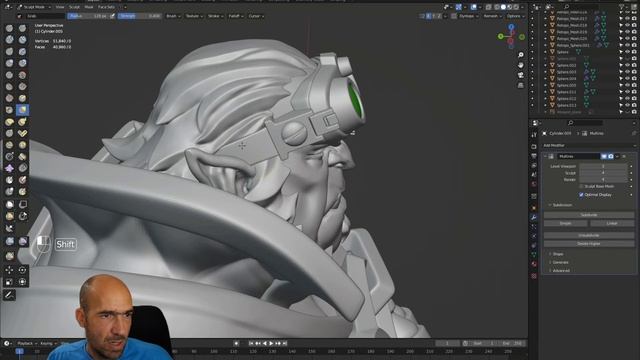Select the Move tool in toolbar
This screenshot has height=360, width=640.
pos(9,270)
